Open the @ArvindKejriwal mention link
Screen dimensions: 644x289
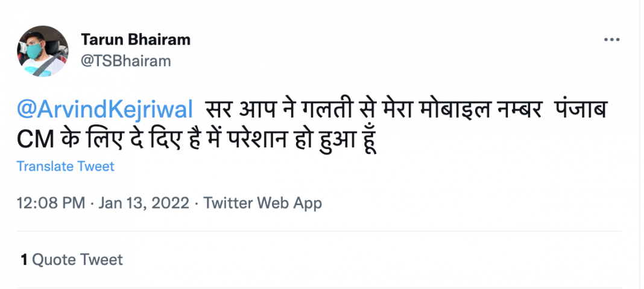tap(106, 111)
